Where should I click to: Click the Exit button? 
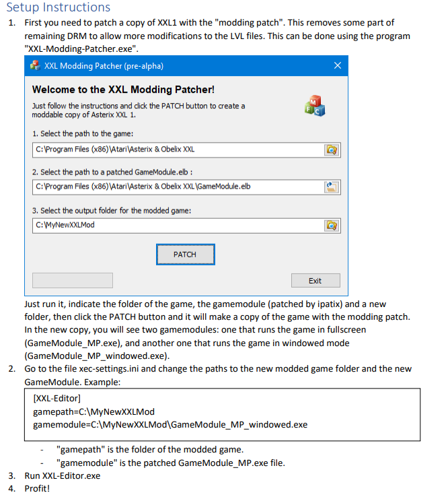pyautogui.click(x=315, y=281)
